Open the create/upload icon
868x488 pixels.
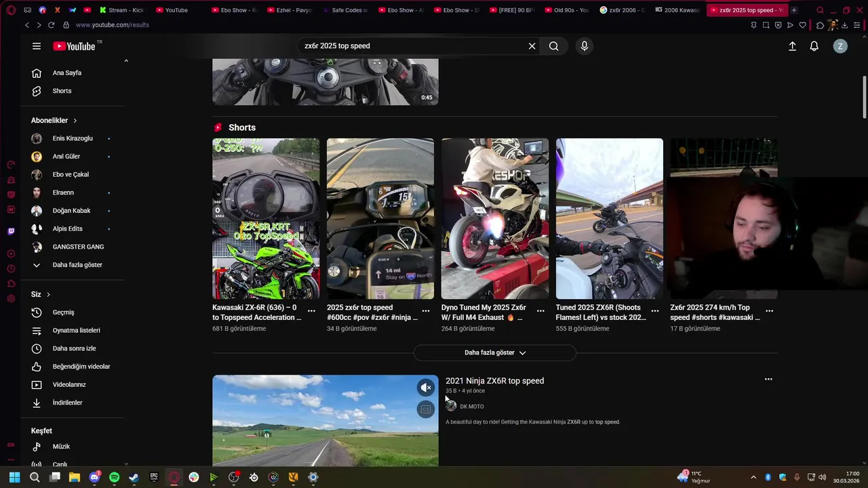point(792,46)
